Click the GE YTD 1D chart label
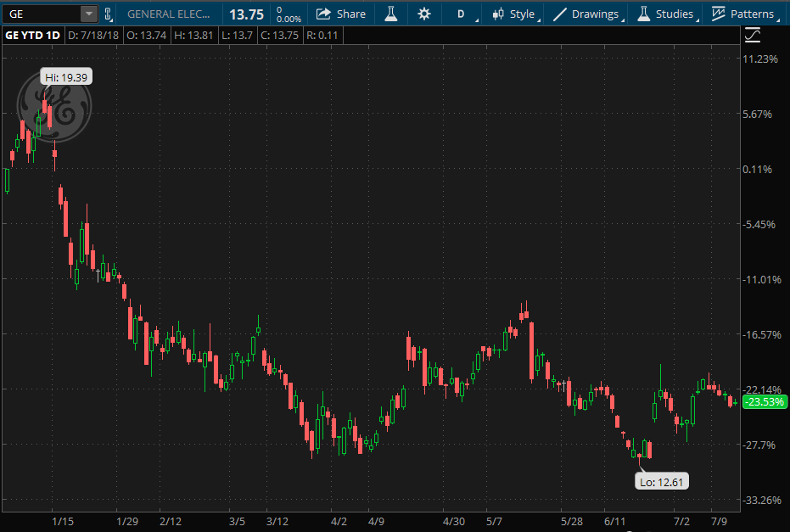Screen dimensions: 790x532 pyautogui.click(x=33, y=36)
